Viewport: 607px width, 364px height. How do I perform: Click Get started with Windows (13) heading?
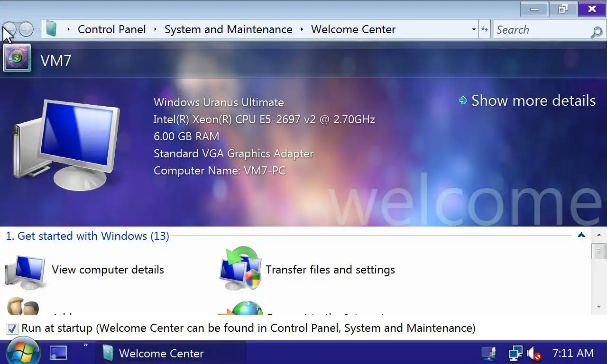[x=87, y=236]
